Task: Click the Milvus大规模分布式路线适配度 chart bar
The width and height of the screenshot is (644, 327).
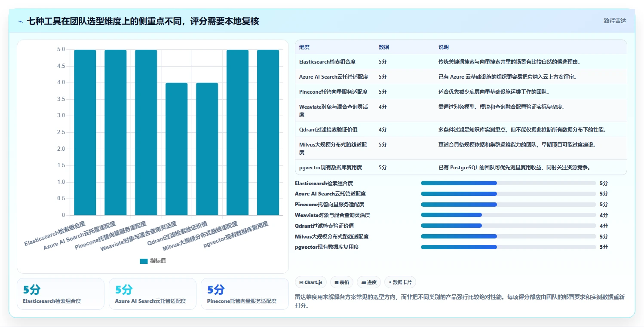Action: click(238, 132)
